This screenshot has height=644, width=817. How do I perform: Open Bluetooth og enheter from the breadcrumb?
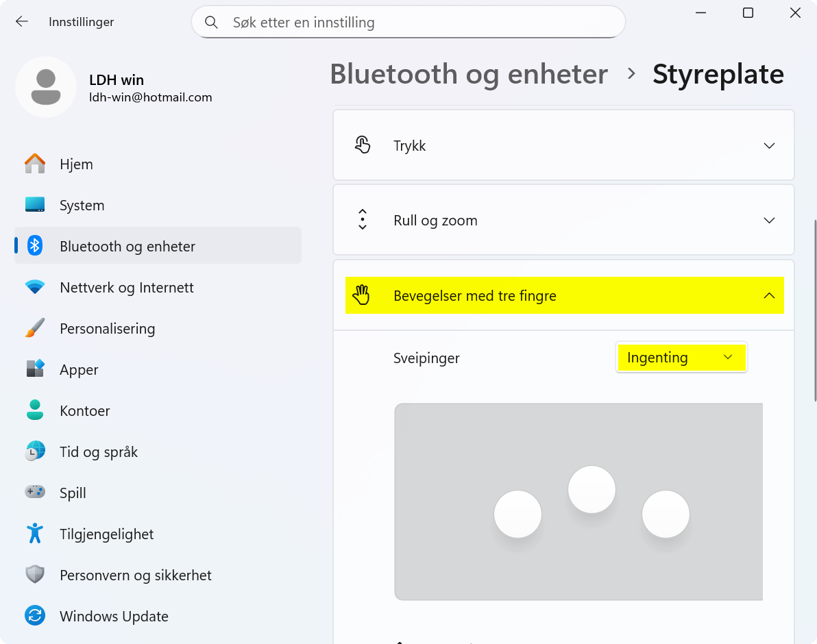pyautogui.click(x=469, y=73)
